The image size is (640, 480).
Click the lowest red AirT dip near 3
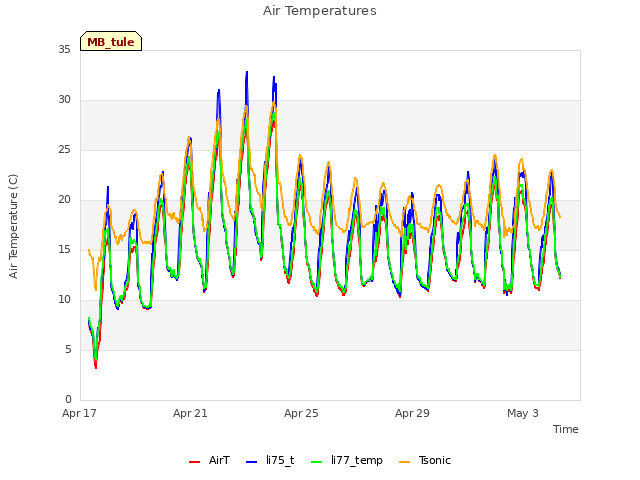[x=96, y=368]
